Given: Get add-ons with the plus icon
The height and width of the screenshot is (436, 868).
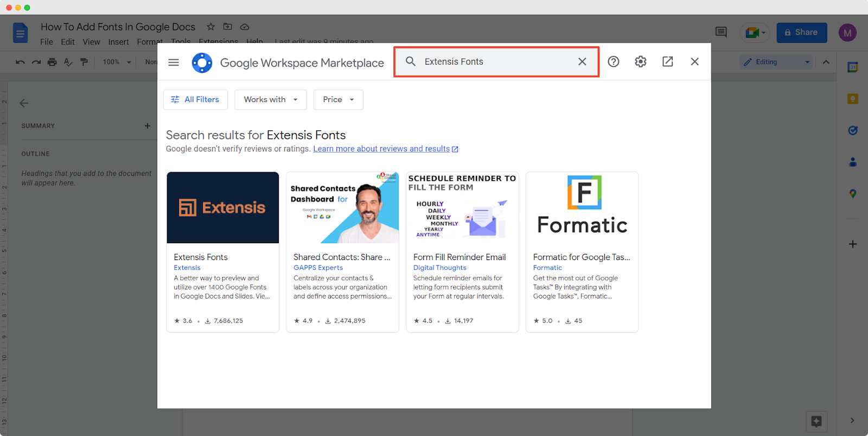Looking at the screenshot, I should 853,244.
